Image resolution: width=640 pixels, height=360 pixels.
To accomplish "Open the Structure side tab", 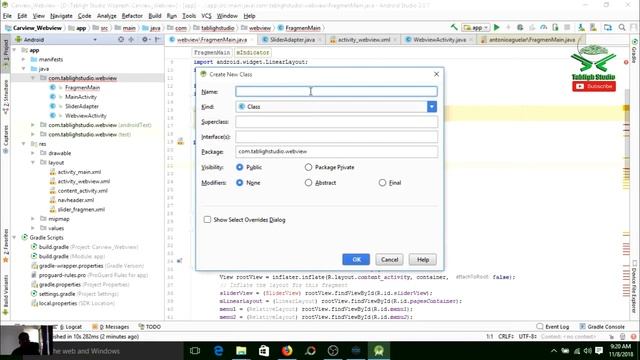I will click(x=6, y=97).
